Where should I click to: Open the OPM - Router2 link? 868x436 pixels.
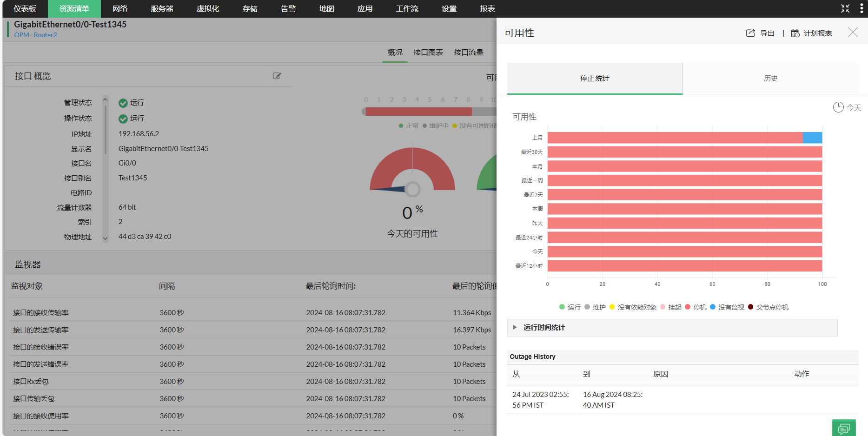pos(35,35)
